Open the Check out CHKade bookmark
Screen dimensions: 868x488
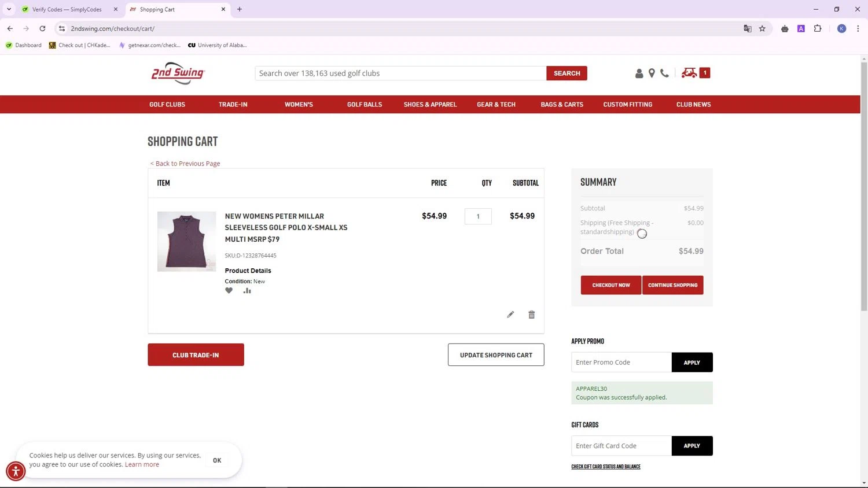79,45
